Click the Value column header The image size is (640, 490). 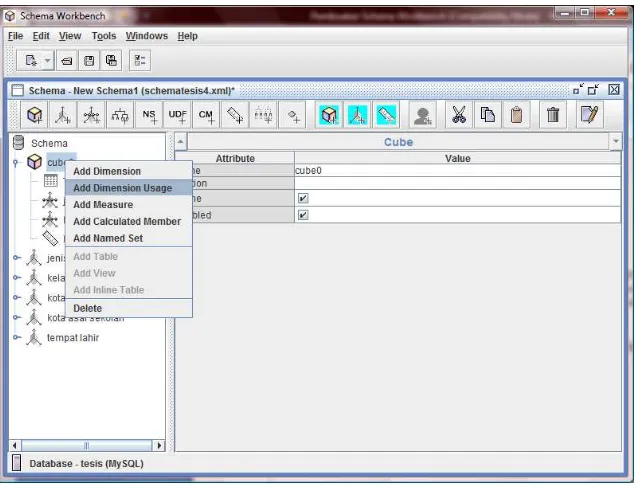(x=458, y=158)
